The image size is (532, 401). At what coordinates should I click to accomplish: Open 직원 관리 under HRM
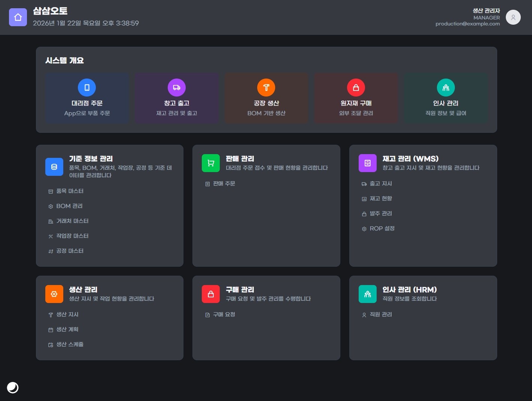point(381,315)
